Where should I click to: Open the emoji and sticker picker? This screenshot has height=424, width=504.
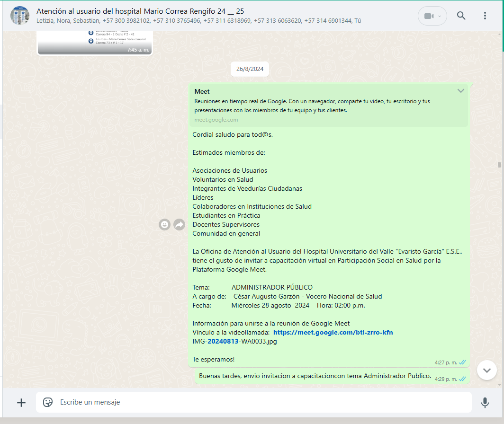pos(48,402)
